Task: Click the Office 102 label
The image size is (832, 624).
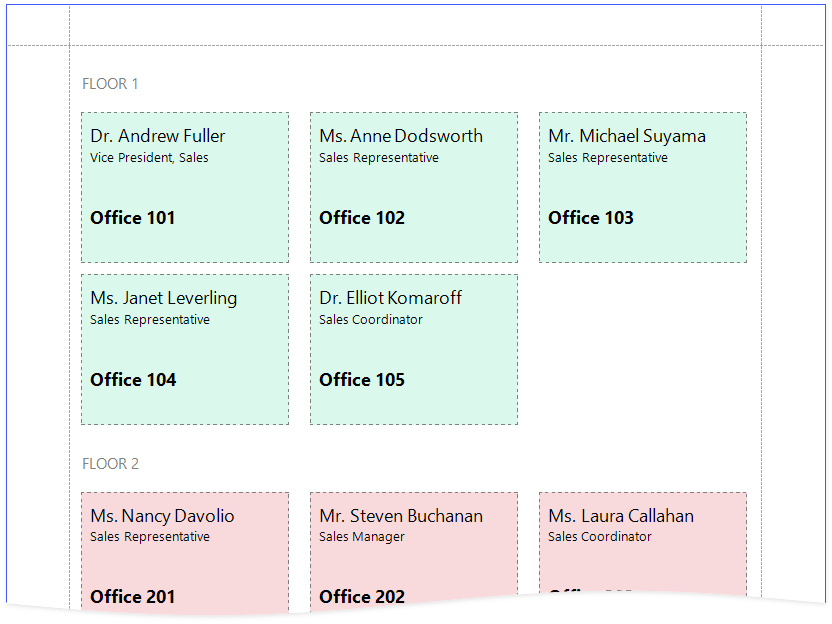Action: click(x=362, y=218)
